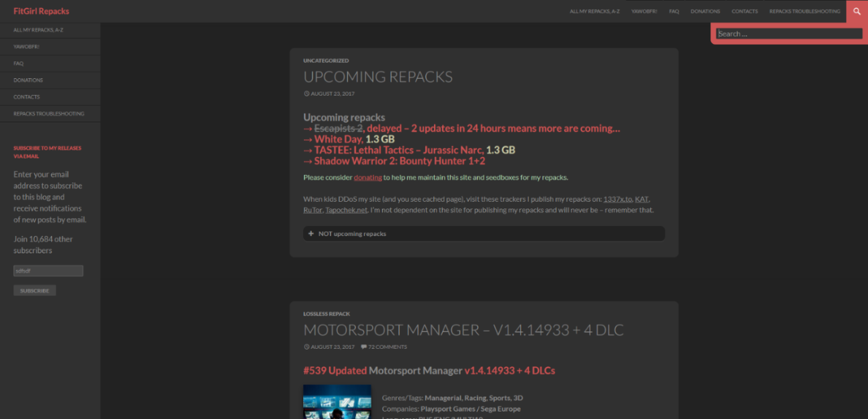Open FAQ in top navigation
Viewport: 868px width, 419px height.
(x=674, y=11)
